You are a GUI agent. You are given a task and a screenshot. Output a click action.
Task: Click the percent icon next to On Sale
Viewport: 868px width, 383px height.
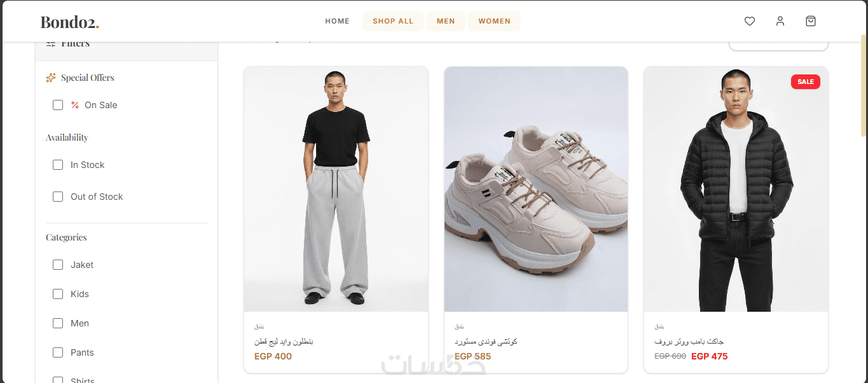[75, 105]
